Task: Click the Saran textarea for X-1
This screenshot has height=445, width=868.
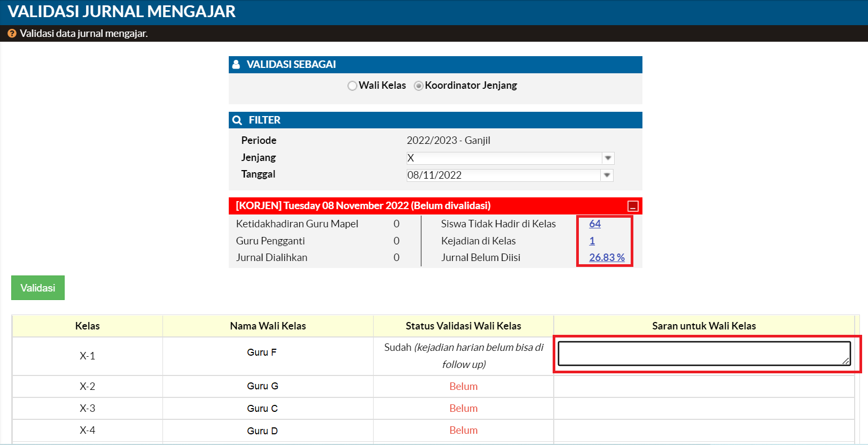Action: [x=704, y=354]
